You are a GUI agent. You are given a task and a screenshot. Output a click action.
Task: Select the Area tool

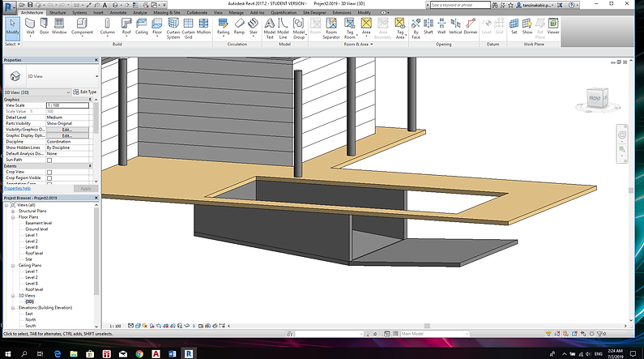(x=366, y=27)
